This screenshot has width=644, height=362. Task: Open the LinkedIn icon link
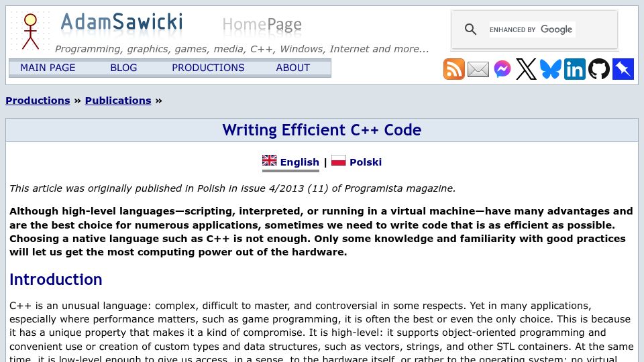[575, 69]
